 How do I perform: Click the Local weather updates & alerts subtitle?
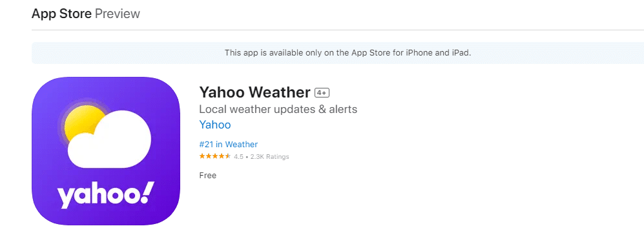[x=278, y=110]
